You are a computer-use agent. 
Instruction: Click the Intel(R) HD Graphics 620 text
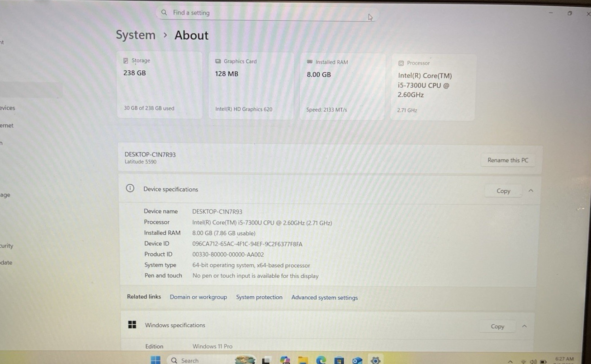[x=244, y=109]
